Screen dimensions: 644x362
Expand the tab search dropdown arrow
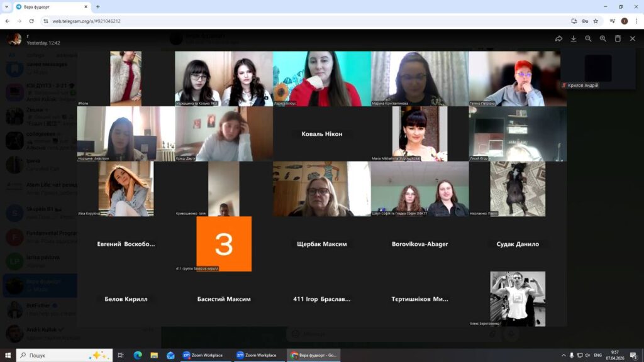tap(6, 6)
